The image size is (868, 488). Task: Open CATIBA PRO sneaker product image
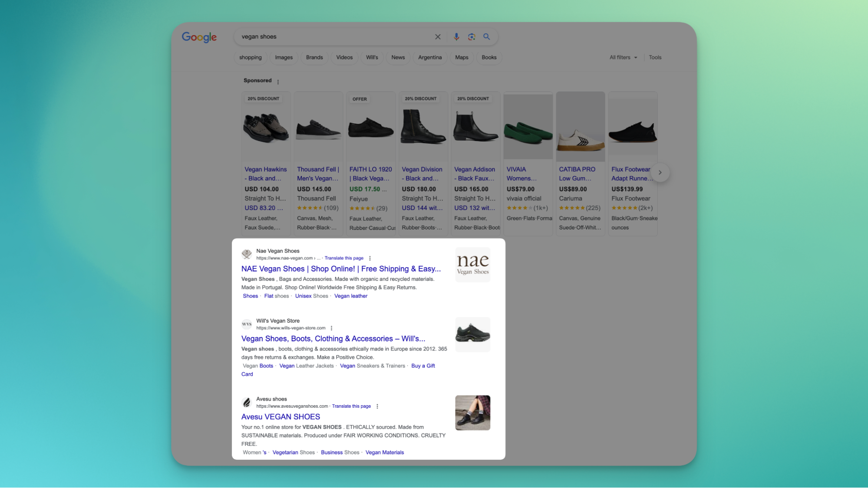tap(581, 127)
